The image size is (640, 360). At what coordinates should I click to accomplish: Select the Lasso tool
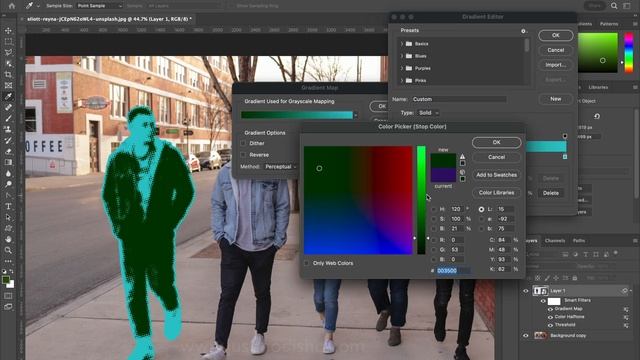(8, 53)
